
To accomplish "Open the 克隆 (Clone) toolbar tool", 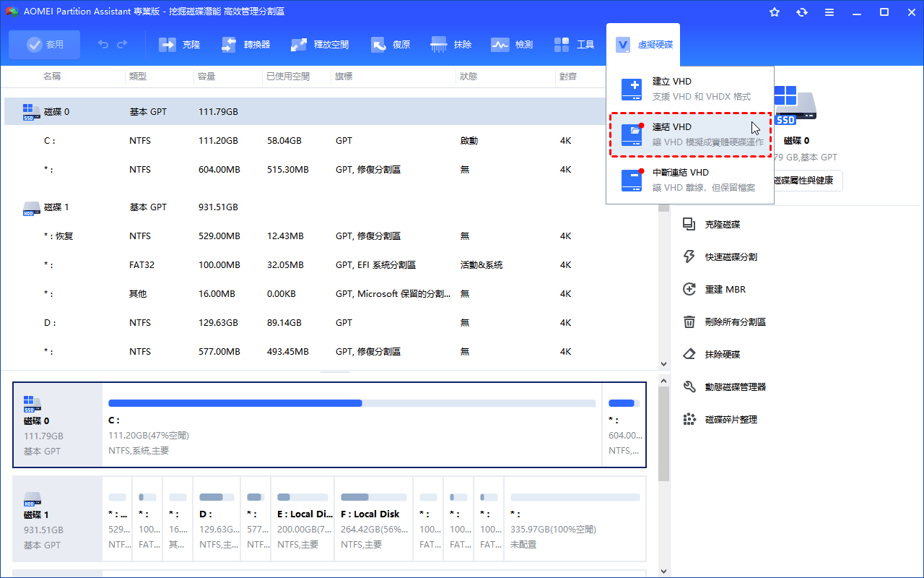I will 180,45.
